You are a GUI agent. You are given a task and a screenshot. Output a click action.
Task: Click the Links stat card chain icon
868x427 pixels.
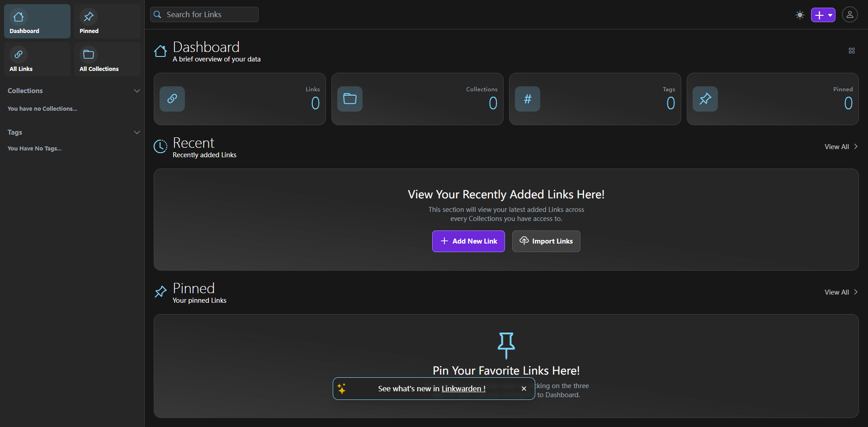[x=172, y=99]
